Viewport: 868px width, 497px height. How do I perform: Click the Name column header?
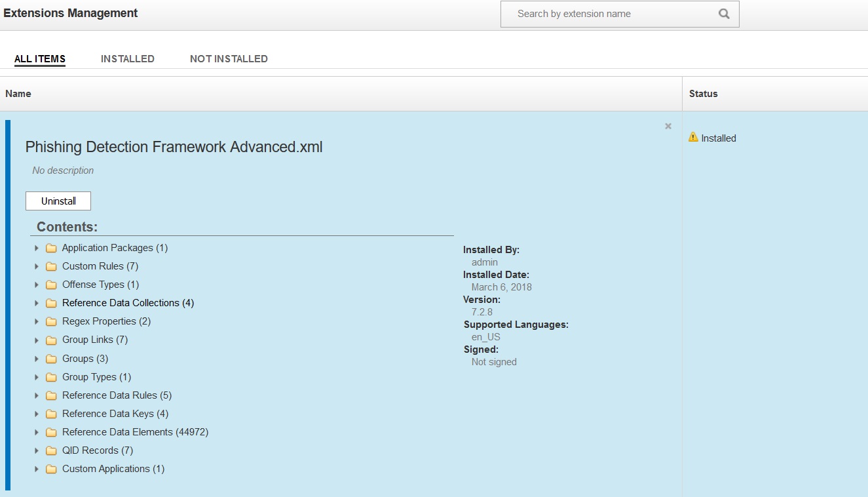18,94
